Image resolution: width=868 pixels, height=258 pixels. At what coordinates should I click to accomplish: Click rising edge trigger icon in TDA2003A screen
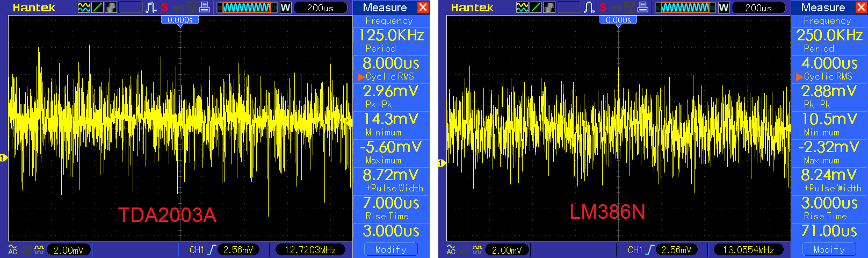pyautogui.click(x=211, y=249)
